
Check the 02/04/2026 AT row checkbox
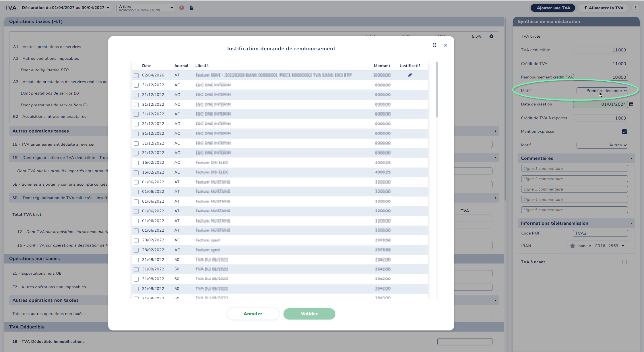(136, 76)
